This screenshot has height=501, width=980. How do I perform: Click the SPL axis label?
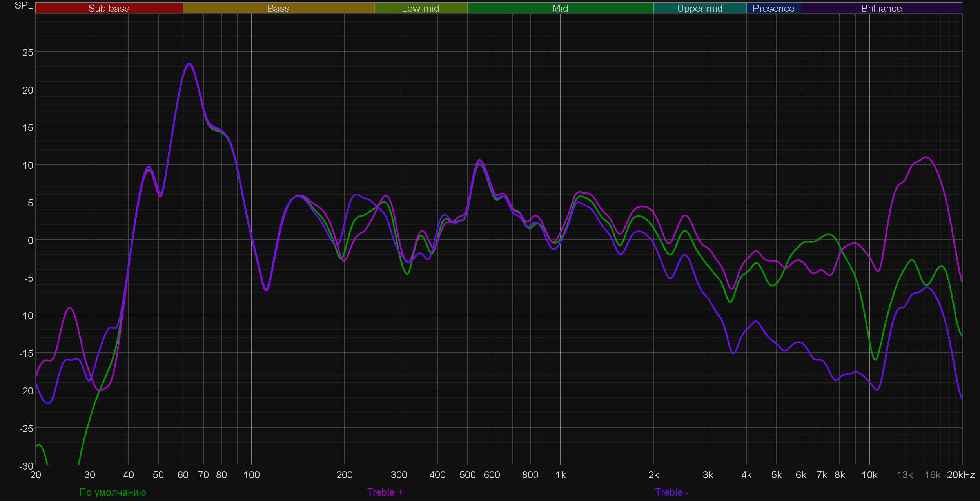tap(24, 5)
